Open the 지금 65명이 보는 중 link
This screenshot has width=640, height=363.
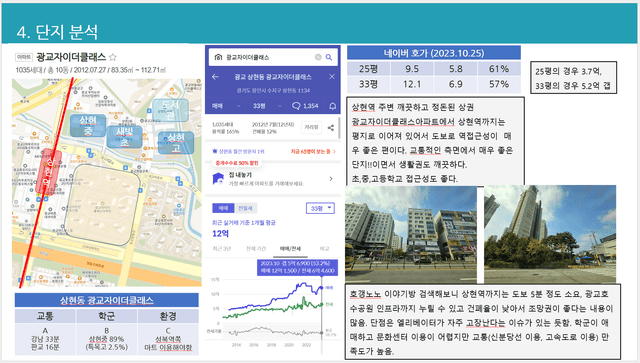313,151
